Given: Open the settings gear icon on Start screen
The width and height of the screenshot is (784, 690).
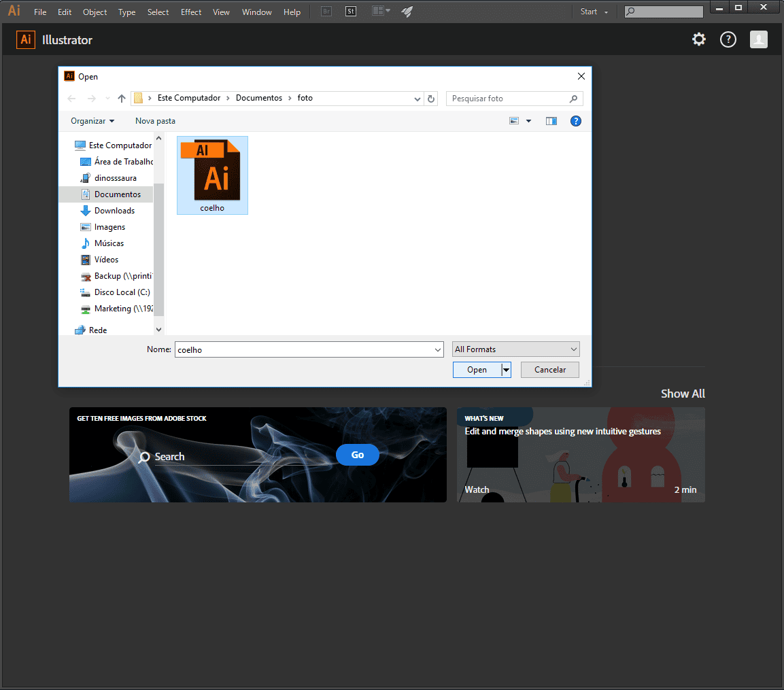Looking at the screenshot, I should coord(698,39).
